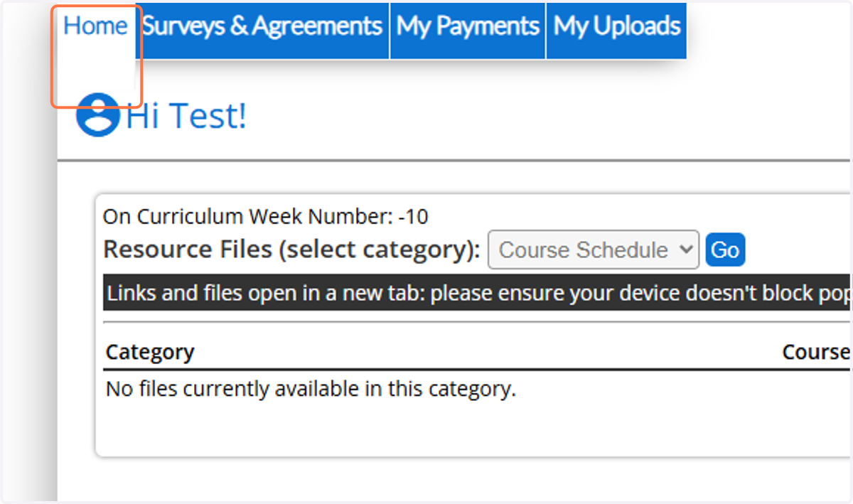Click the user profile avatar icon
This screenshot has width=853, height=504.
pos(98,114)
